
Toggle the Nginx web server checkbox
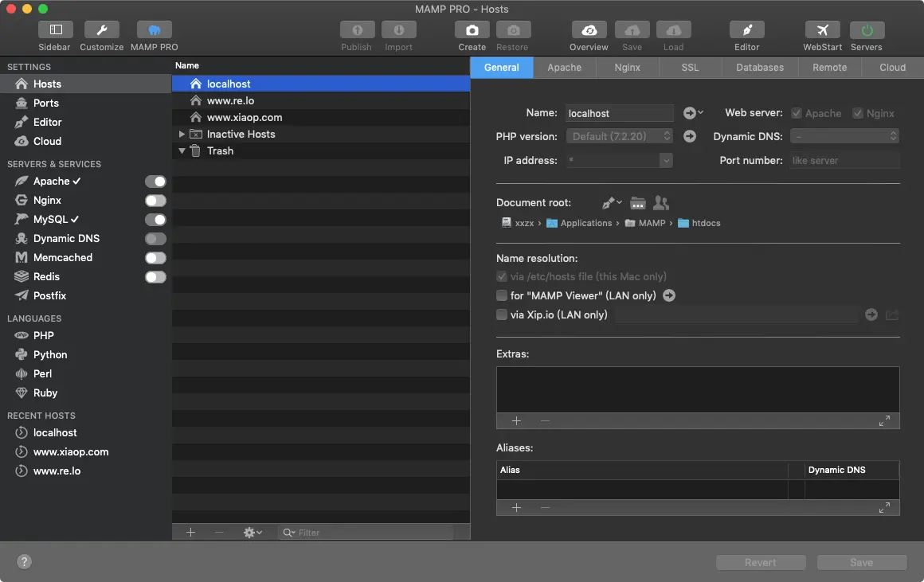click(x=857, y=113)
